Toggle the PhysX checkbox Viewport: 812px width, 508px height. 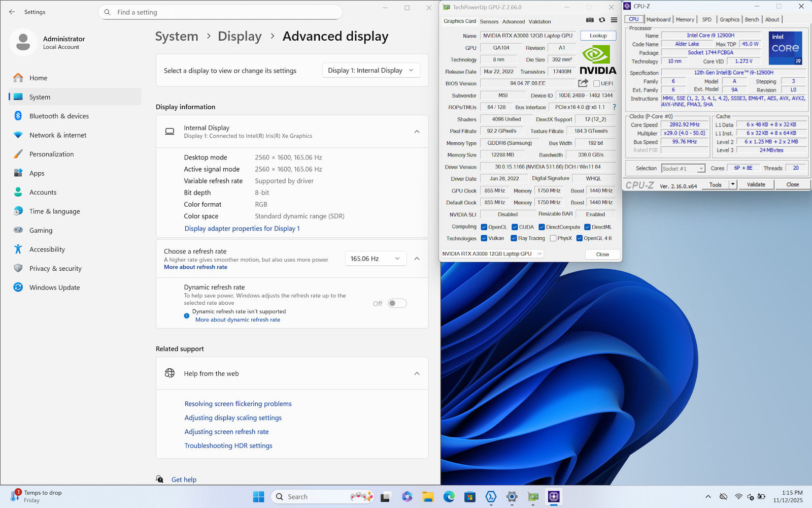[x=553, y=238]
